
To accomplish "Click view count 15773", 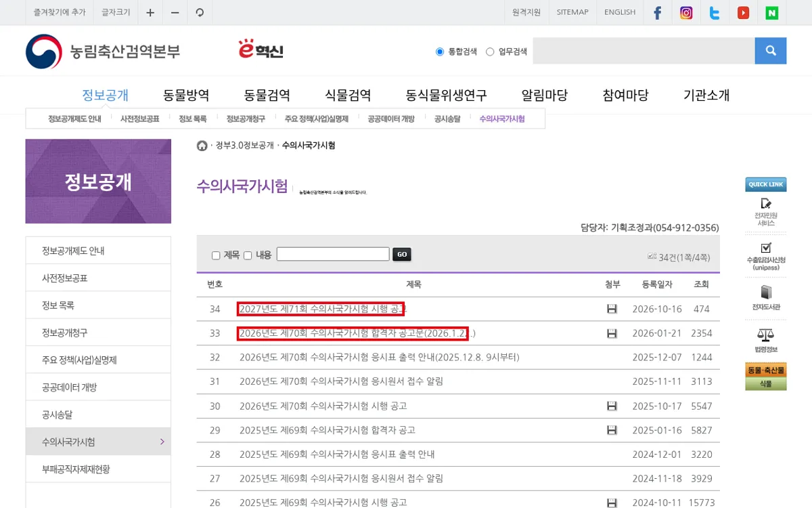I will click(x=702, y=503).
